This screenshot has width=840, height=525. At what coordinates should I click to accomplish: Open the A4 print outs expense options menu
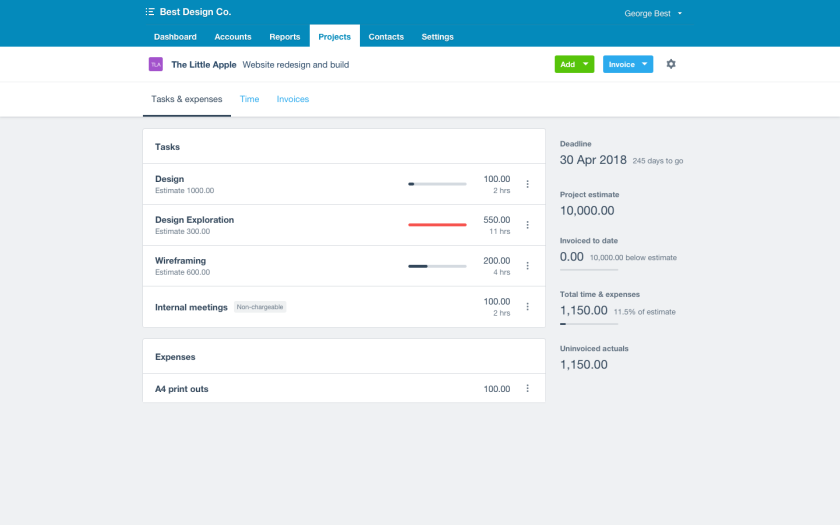[528, 388]
